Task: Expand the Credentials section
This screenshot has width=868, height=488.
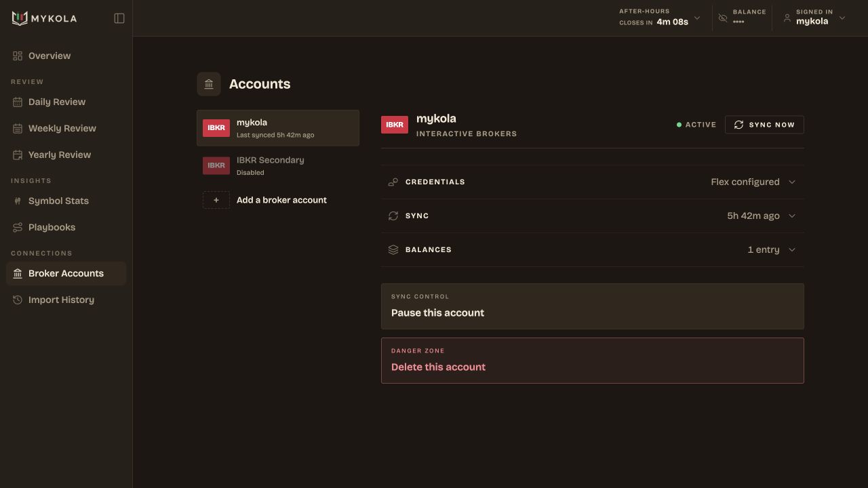Action: point(593,182)
